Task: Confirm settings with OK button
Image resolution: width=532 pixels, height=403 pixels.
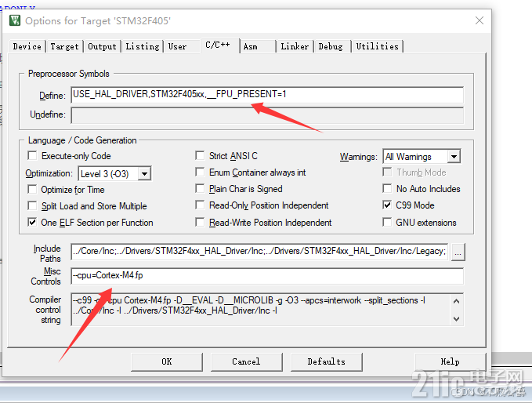Action: tap(167, 362)
